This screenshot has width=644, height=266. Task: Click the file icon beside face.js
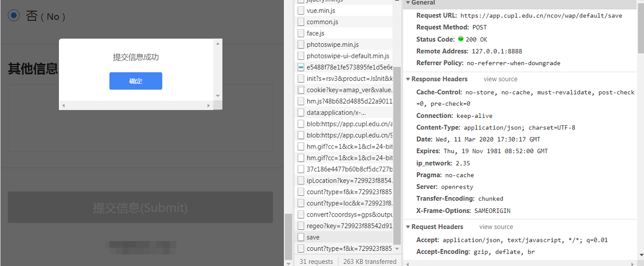[301, 33]
